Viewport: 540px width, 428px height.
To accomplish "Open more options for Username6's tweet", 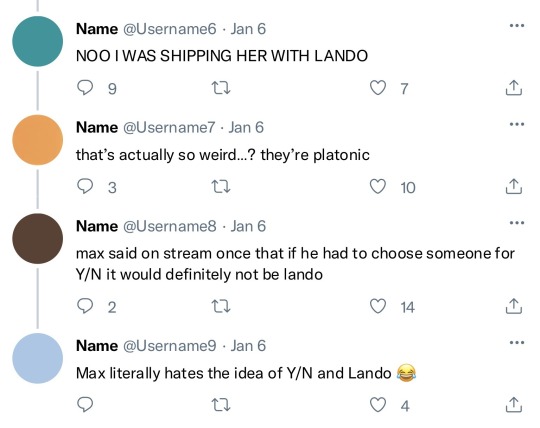I will (x=517, y=25).
